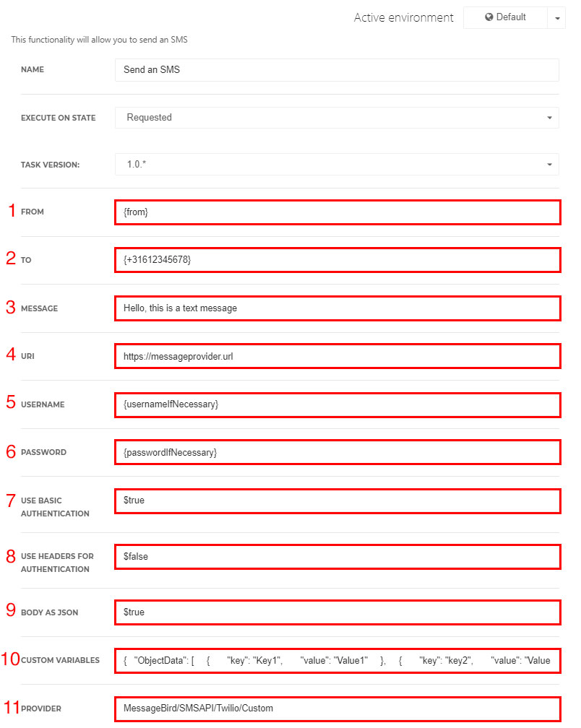Viewport: 581px width, 728px height.
Task: Click the Body As JSON value field
Action: click(x=337, y=612)
